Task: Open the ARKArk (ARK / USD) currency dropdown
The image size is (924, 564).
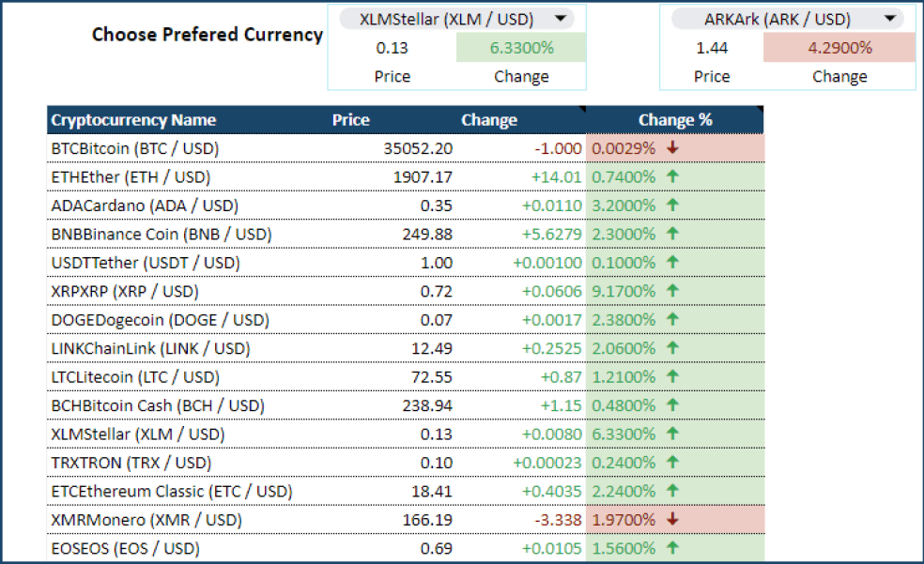Action: (x=891, y=18)
